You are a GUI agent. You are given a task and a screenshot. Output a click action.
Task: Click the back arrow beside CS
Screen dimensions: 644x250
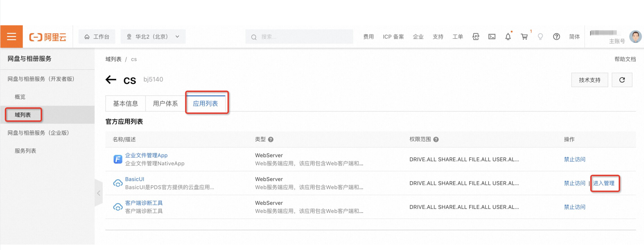pyautogui.click(x=111, y=80)
